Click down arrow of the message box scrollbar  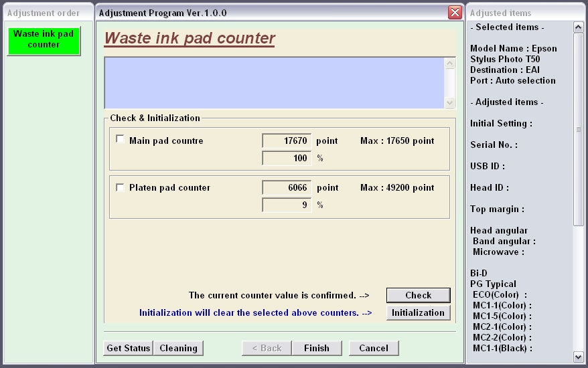coord(449,102)
